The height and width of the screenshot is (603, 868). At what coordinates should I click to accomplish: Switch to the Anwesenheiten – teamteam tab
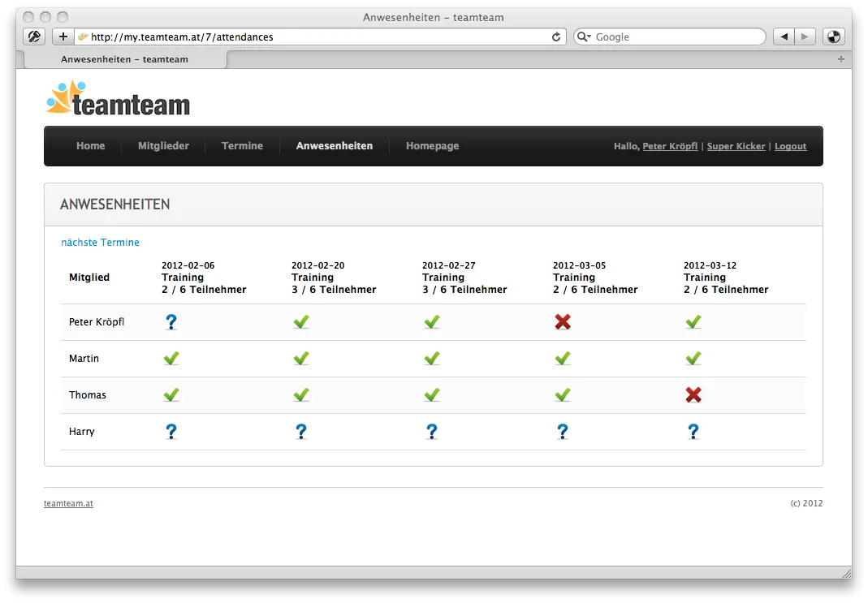tap(123, 58)
